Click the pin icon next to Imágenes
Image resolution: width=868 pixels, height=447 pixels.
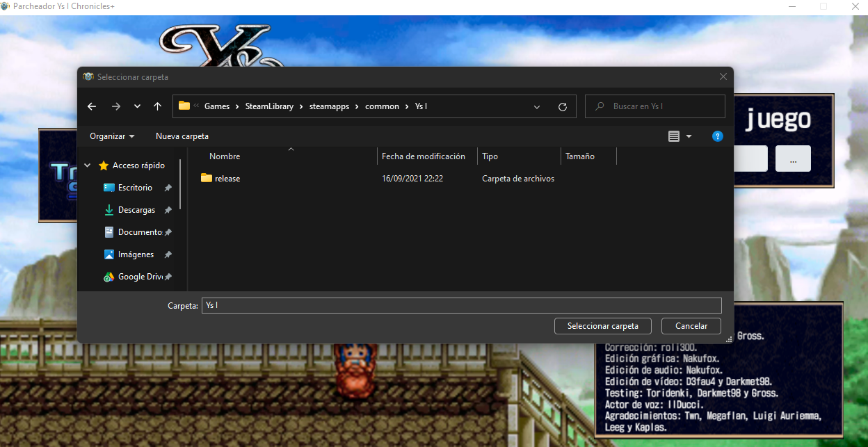(168, 254)
